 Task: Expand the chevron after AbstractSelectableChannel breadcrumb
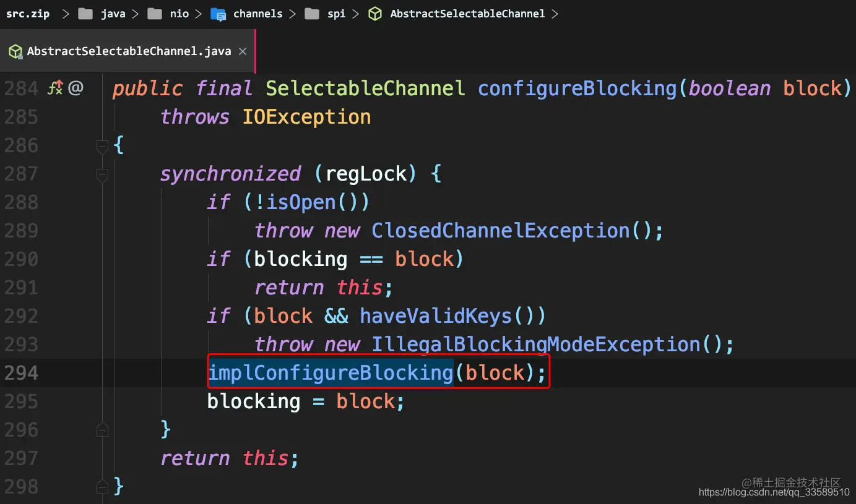tap(555, 14)
